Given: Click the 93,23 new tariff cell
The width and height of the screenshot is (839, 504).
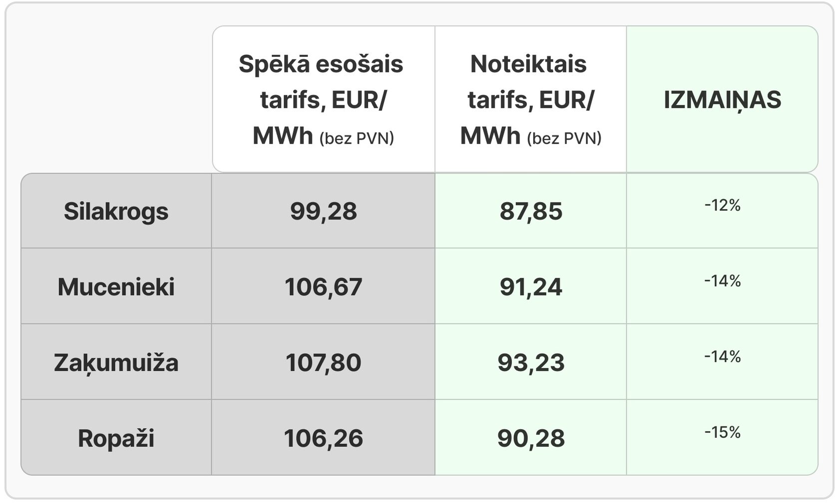Looking at the screenshot, I should [531, 362].
